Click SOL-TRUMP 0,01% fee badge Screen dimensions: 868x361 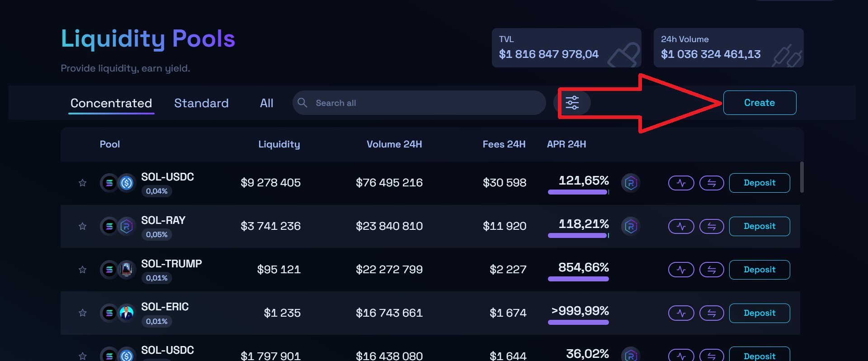pos(157,278)
